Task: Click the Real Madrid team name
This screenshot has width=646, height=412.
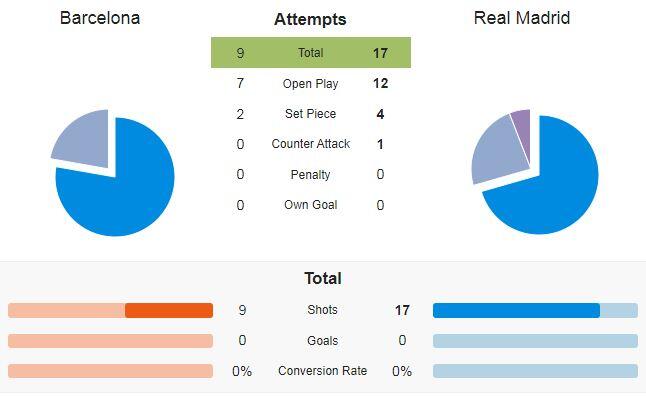Action: [x=522, y=18]
